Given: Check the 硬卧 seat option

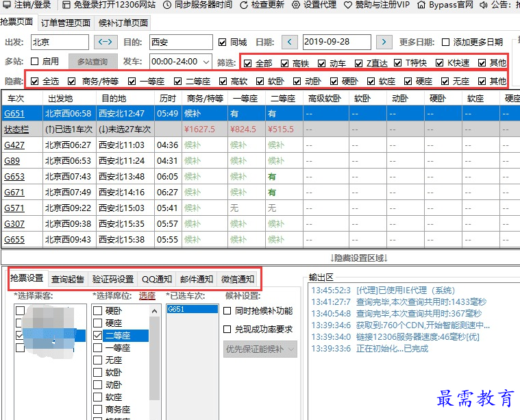Looking at the screenshot, I should click(97, 310).
